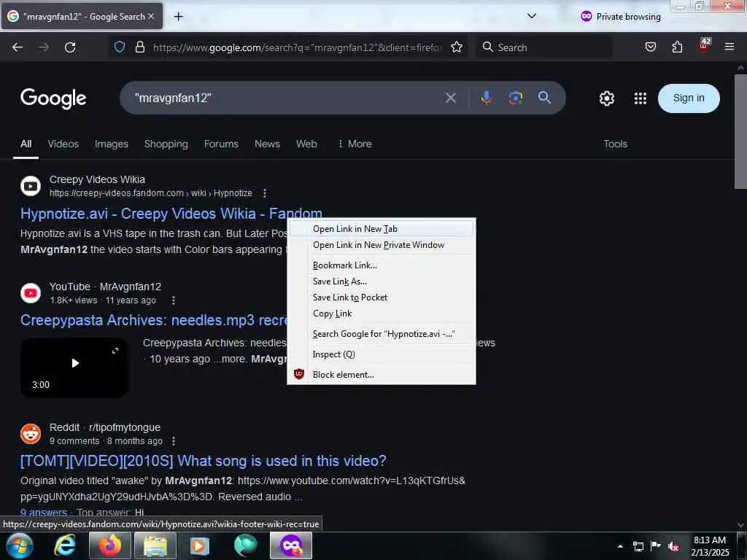The height and width of the screenshot is (560, 747).
Task: Switch to the Web results tab
Action: [306, 144]
